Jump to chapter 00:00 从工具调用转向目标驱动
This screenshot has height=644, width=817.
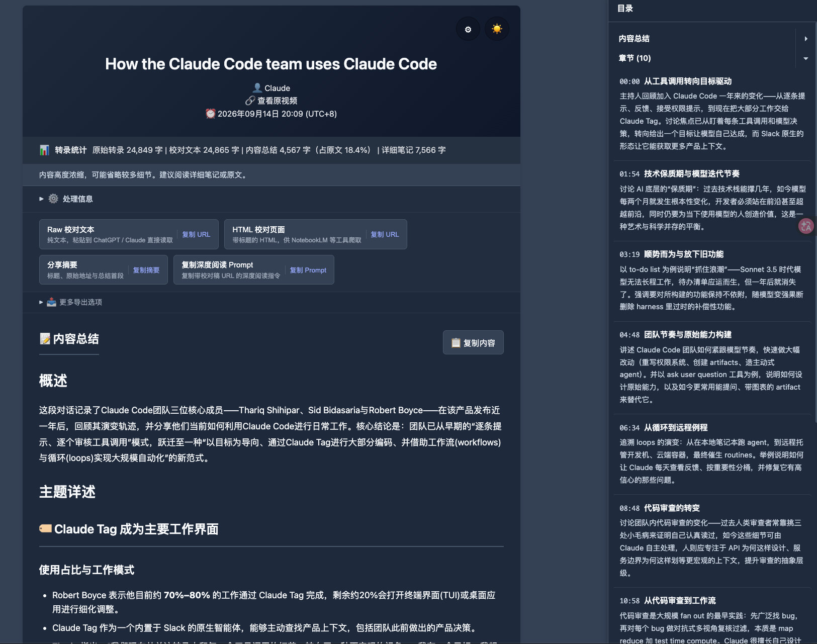(x=675, y=81)
